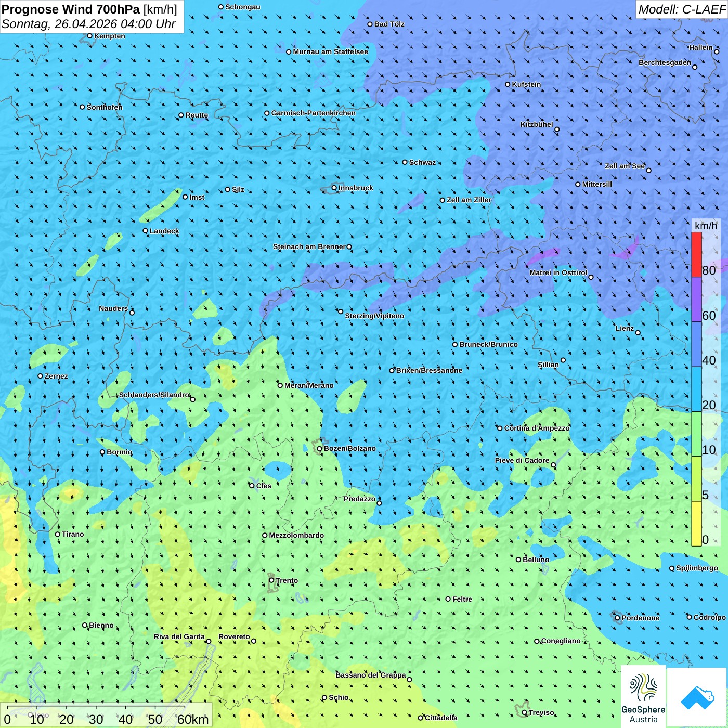Click the "Bormio" town label
This screenshot has width=728, height=728.
(119, 452)
